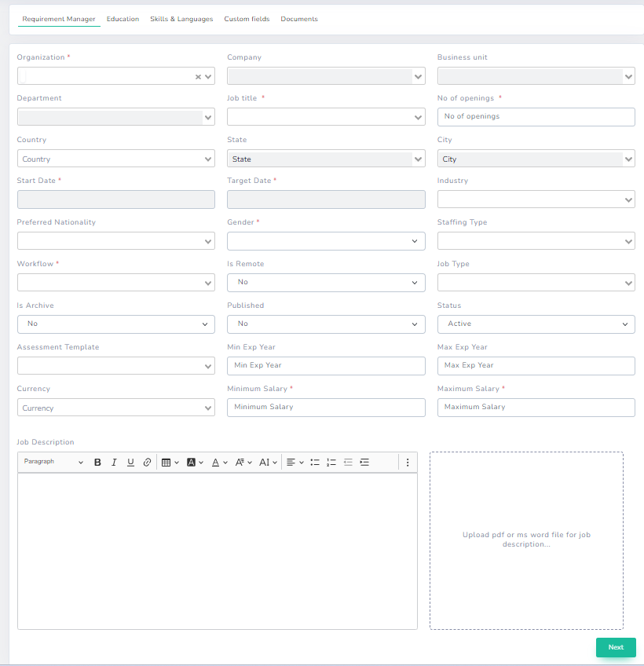Switch to the Education tab
The width and height of the screenshot is (644, 666).
click(123, 19)
